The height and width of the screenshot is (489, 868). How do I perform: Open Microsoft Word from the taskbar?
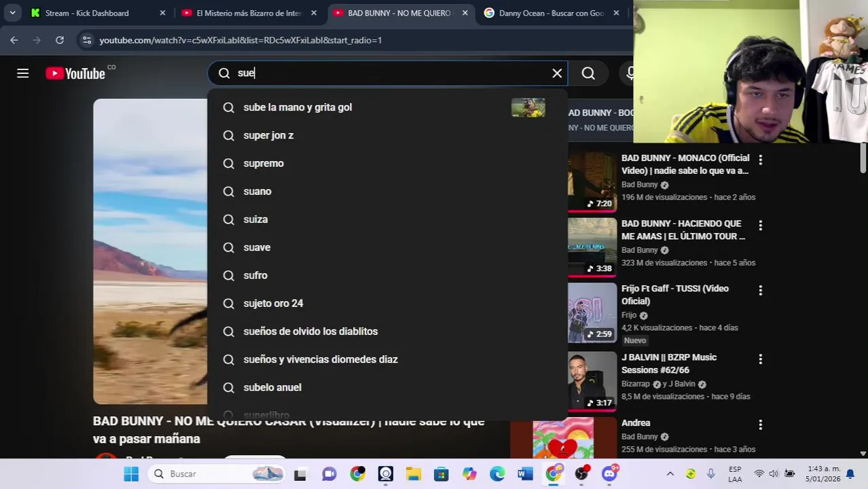point(525,474)
